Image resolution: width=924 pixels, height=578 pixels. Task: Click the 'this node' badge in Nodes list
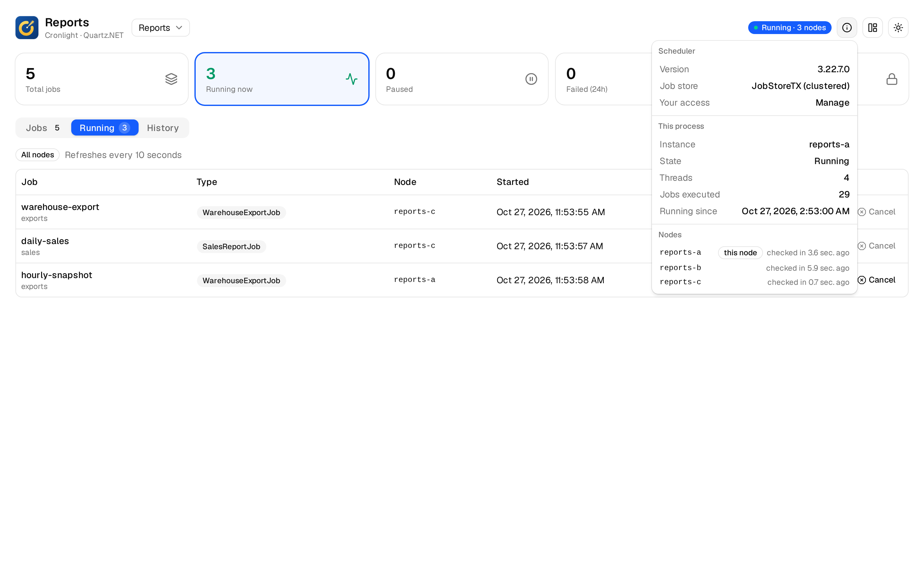coord(740,253)
